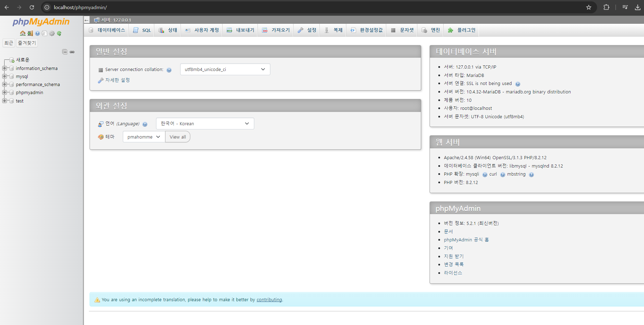The image size is (644, 325).
Task: Click the new database icon beside 새로운
Action: [x=12, y=60]
